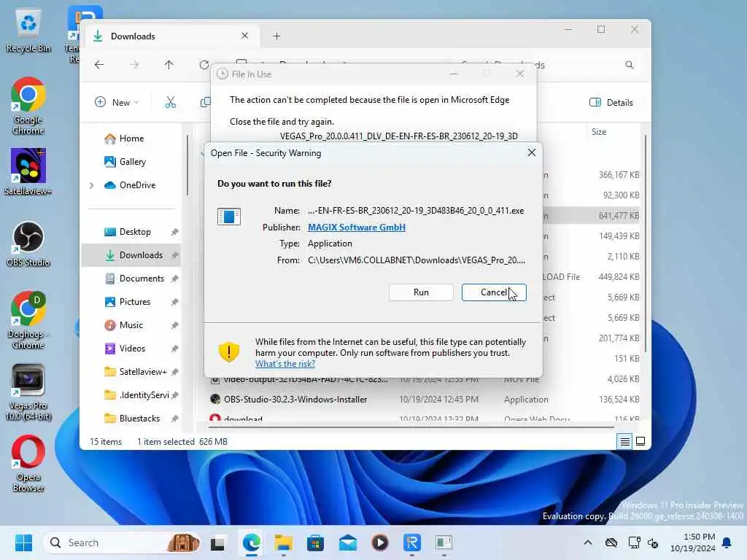Viewport: 747px width, 560px height.
Task: Click the Cut scissors icon in Explorer toolbar
Action: click(x=171, y=102)
